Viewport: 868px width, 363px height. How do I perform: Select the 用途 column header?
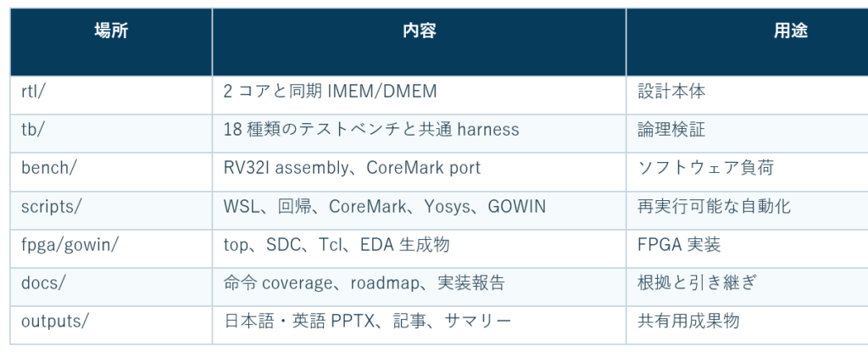click(x=747, y=42)
